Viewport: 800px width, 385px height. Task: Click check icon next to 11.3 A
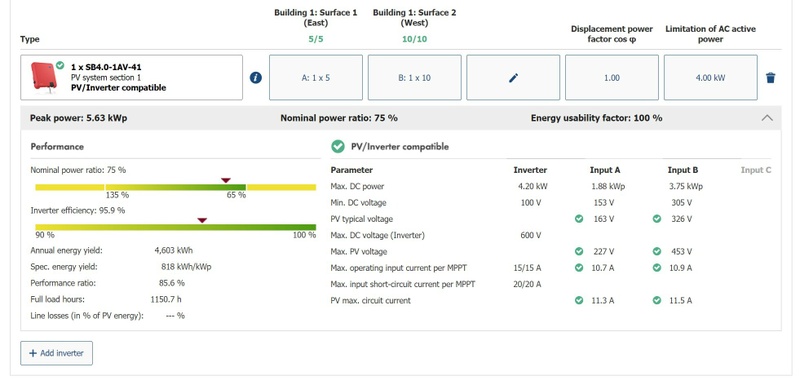point(579,300)
